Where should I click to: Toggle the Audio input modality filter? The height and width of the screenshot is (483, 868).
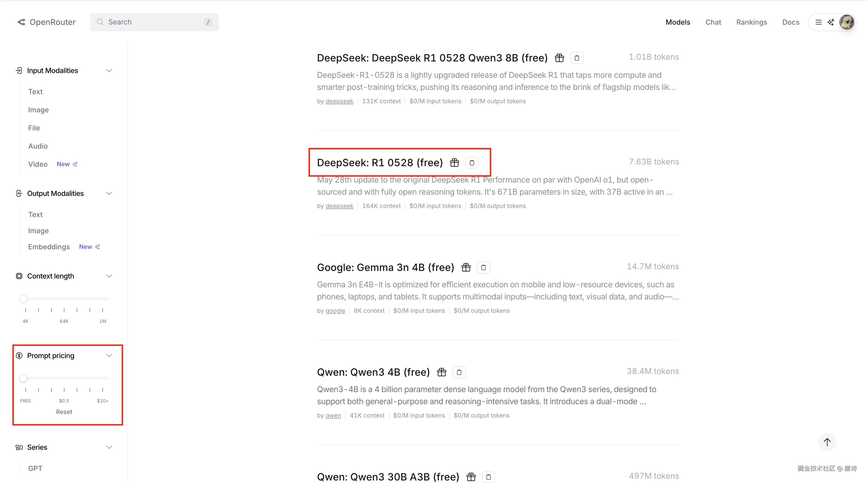tap(38, 146)
